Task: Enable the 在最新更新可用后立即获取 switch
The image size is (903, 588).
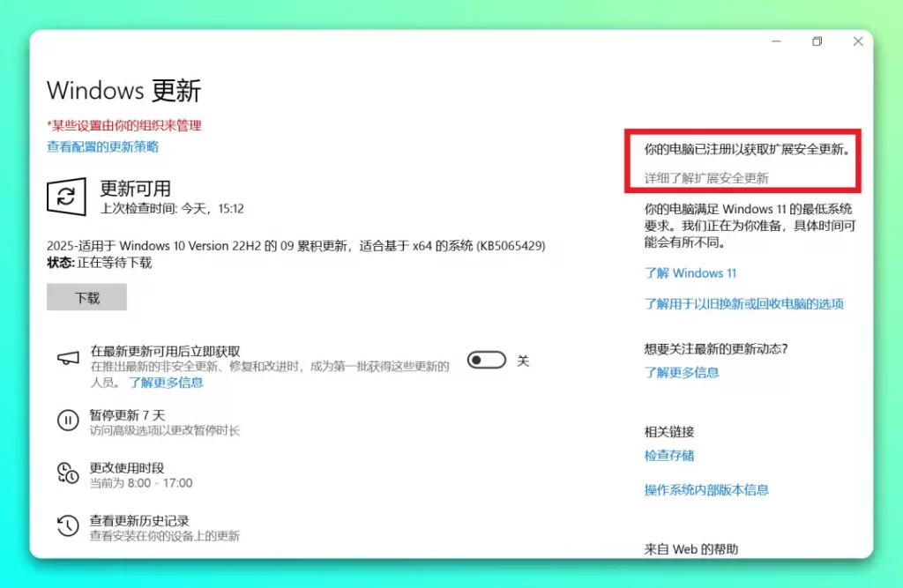Action: coord(486,359)
